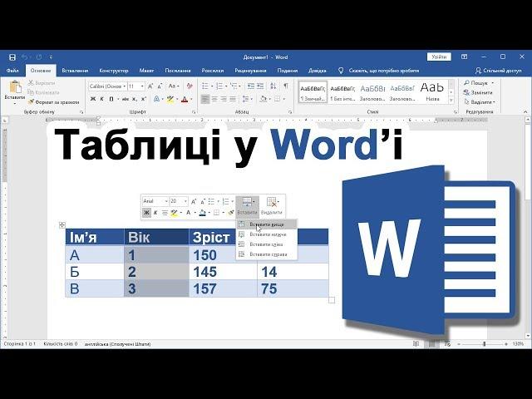Toggle italic К in the mini toolbar
The width and height of the screenshot is (532, 399).
tap(155, 213)
